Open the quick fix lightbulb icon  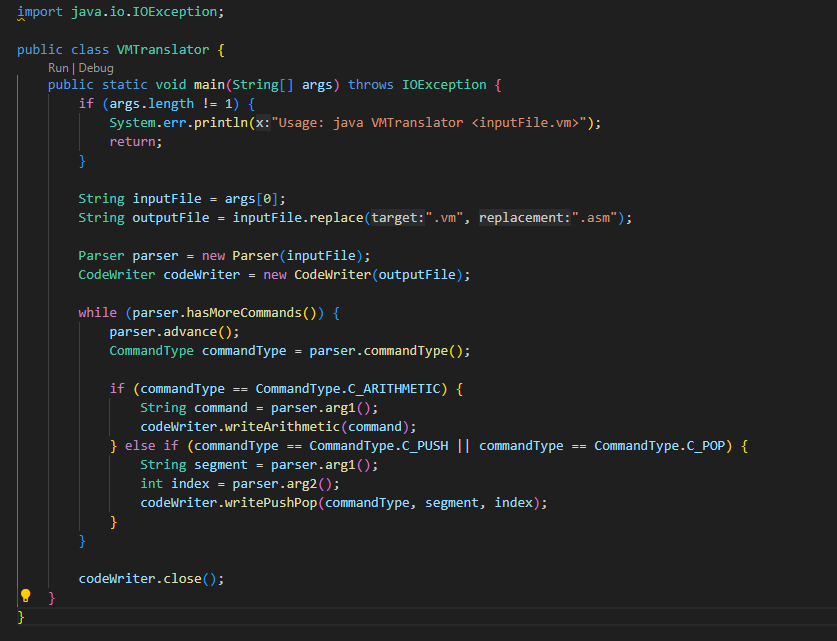(25, 595)
